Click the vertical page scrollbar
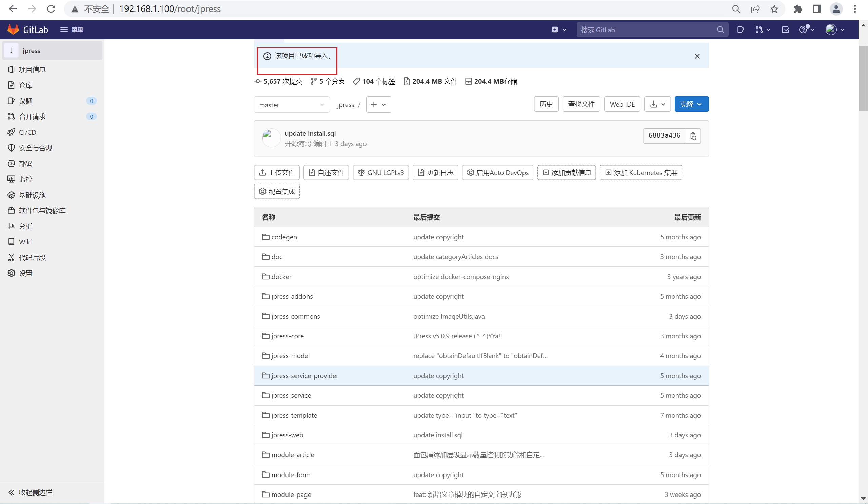868x504 pixels. point(863,79)
